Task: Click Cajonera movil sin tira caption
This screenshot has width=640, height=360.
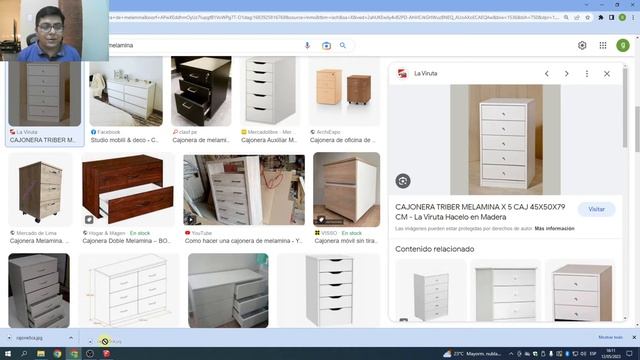Action: (x=346, y=241)
